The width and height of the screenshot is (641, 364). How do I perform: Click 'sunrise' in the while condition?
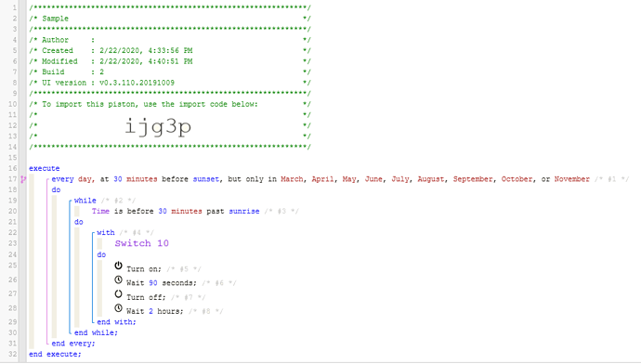pos(244,211)
